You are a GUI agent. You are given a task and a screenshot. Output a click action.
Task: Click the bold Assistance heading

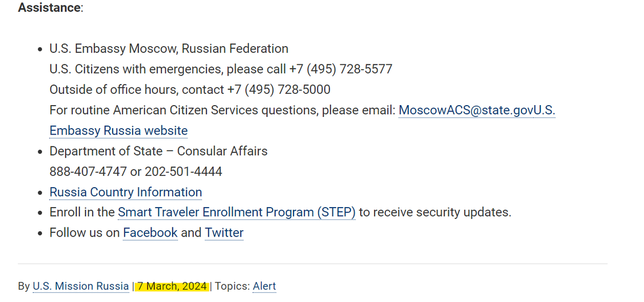pyautogui.click(x=49, y=8)
